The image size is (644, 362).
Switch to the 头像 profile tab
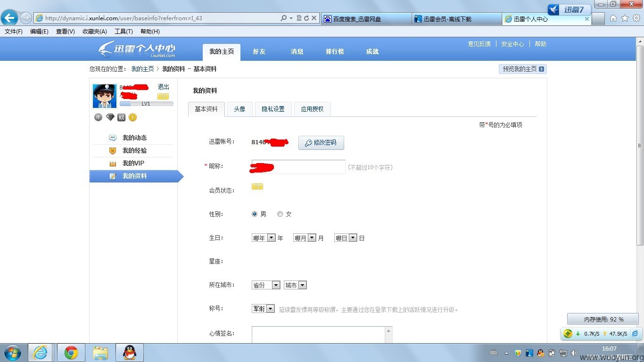click(x=239, y=109)
